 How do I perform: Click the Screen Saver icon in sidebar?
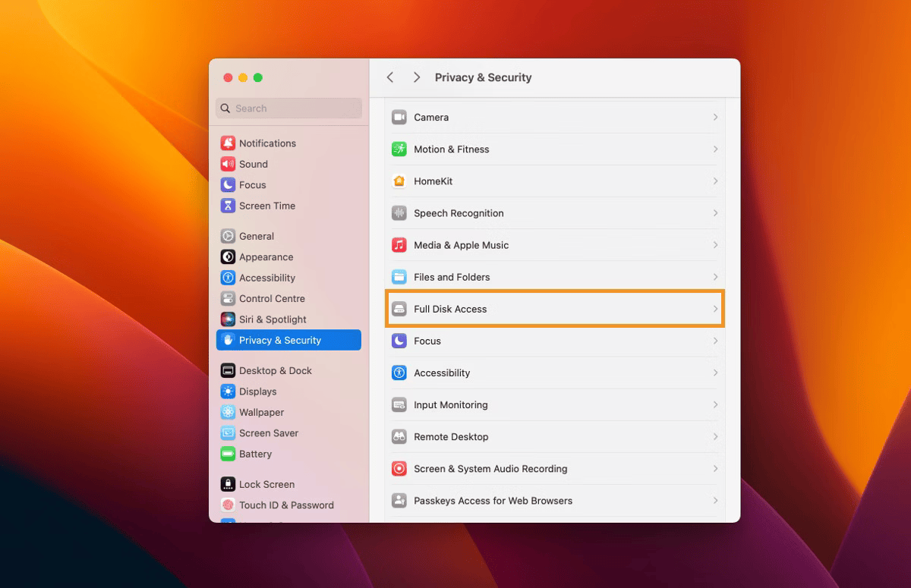(228, 433)
